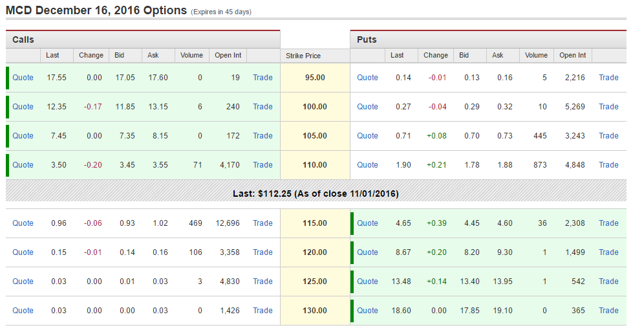Click the calls Change value -0.17
The height and width of the screenshot is (332, 644).
click(93, 107)
